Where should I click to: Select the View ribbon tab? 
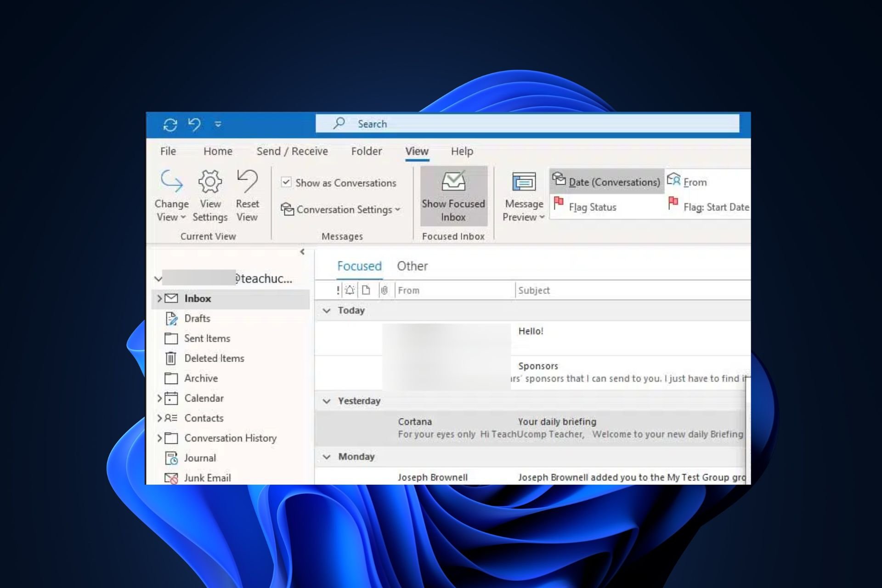tap(416, 151)
